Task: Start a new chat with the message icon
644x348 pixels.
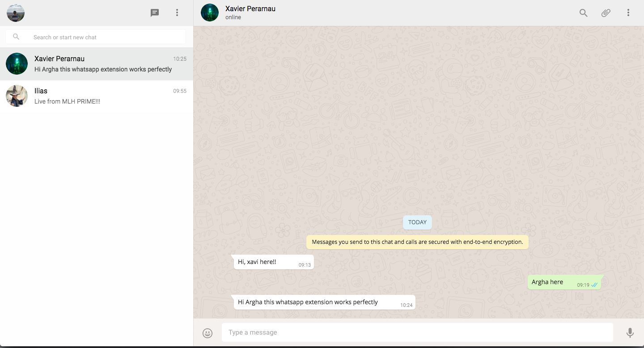Action: pyautogui.click(x=155, y=13)
